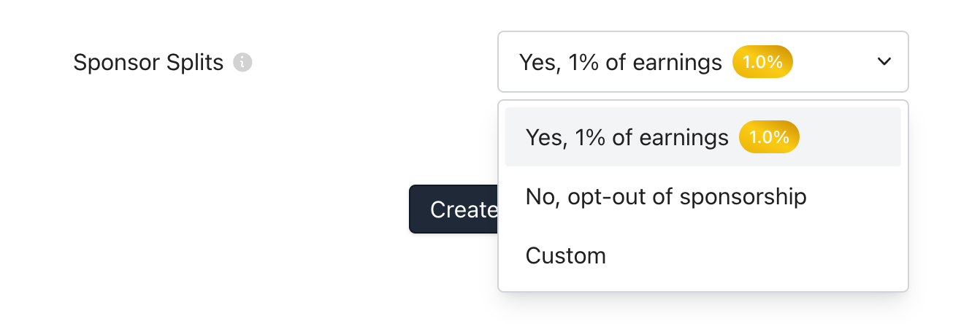Click the chevron arrow on Sponsor Splits selector
The width and height of the screenshot is (980, 324).
[x=884, y=62]
